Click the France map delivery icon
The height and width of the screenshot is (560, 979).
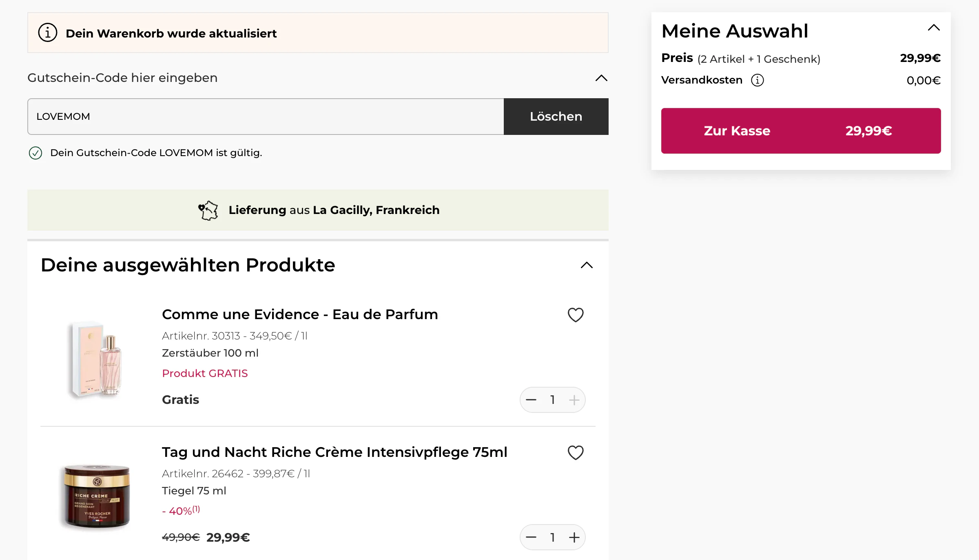(x=208, y=210)
